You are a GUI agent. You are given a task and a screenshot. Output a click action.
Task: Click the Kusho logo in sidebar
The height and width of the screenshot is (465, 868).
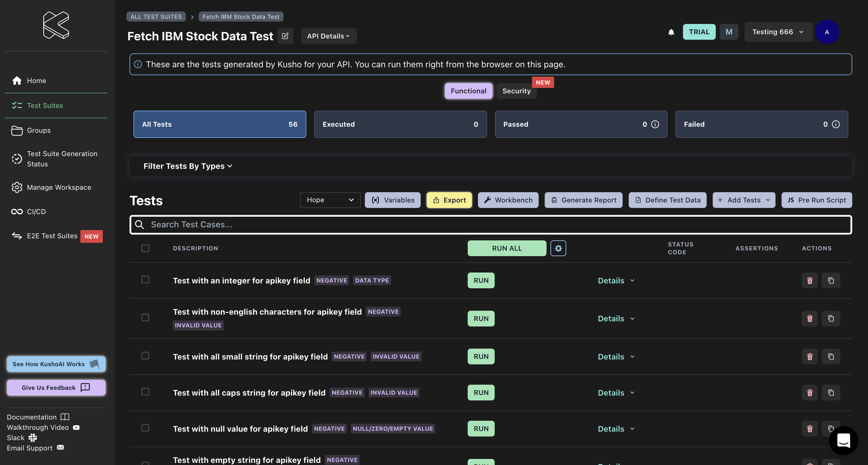56,25
